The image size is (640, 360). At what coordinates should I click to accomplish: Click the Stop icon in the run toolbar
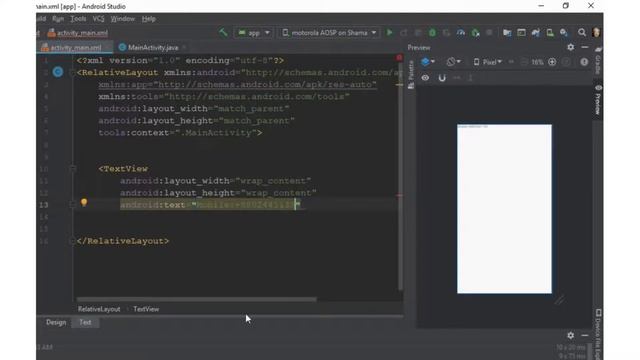pos(489,33)
